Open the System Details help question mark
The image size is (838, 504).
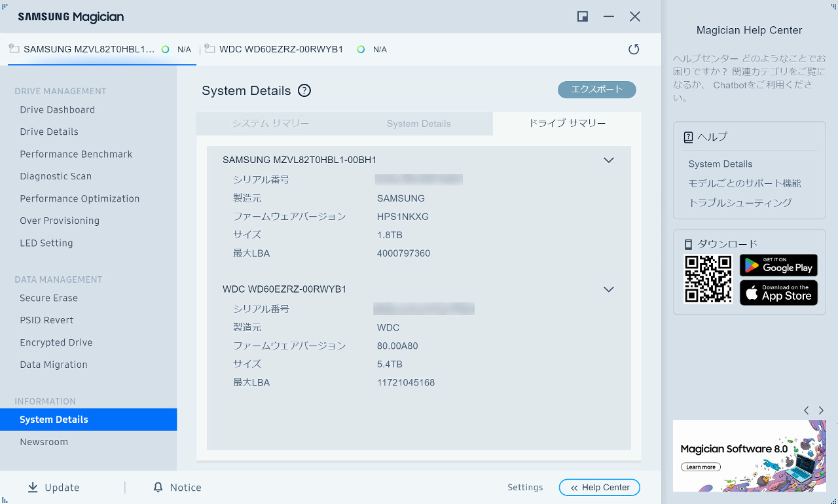coord(304,91)
